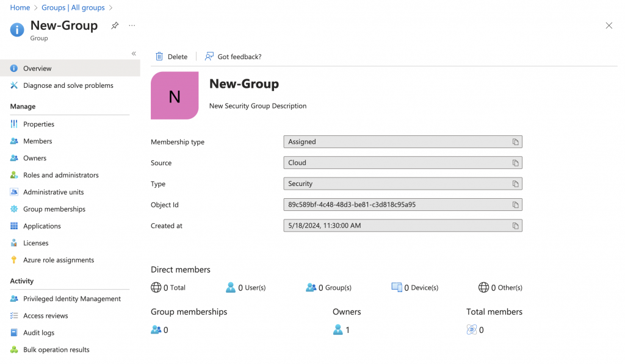
Task: Copy the Source field value
Action: pyautogui.click(x=515, y=163)
